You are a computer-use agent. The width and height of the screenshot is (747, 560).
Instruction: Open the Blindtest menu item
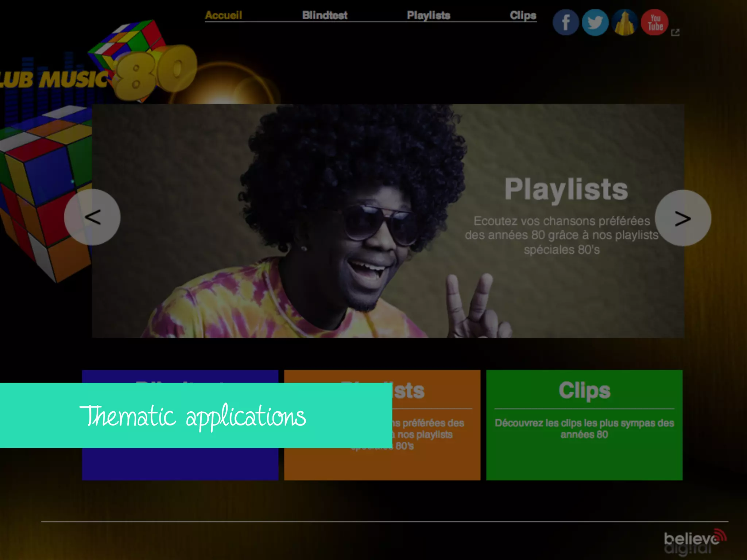[x=325, y=15]
